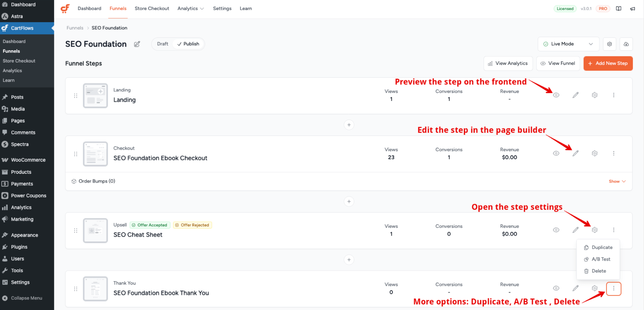Open the Learn tab in top navigation
The image size is (644, 310).
tap(246, 8)
